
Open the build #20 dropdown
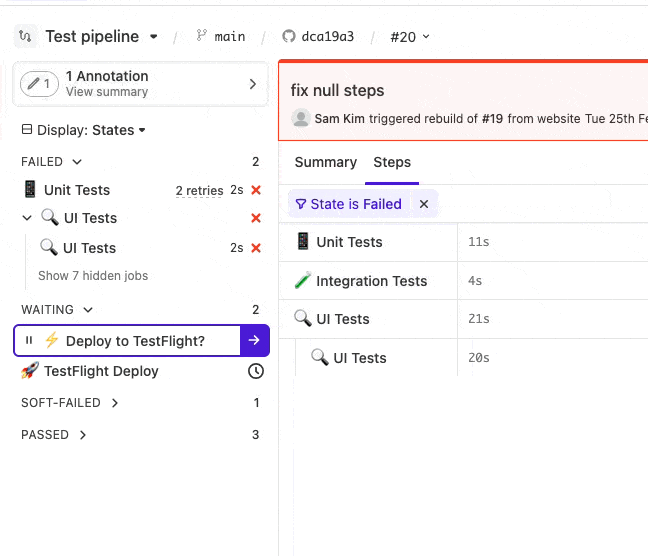tap(409, 37)
